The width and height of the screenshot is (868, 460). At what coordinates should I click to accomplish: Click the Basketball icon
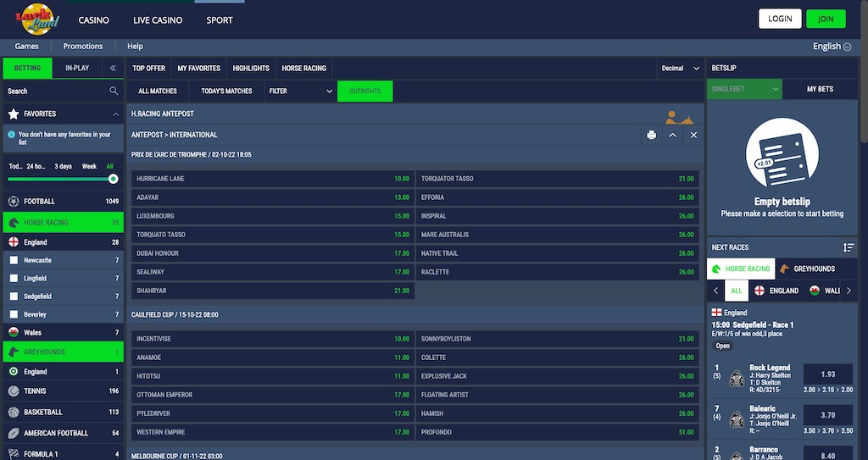point(14,412)
